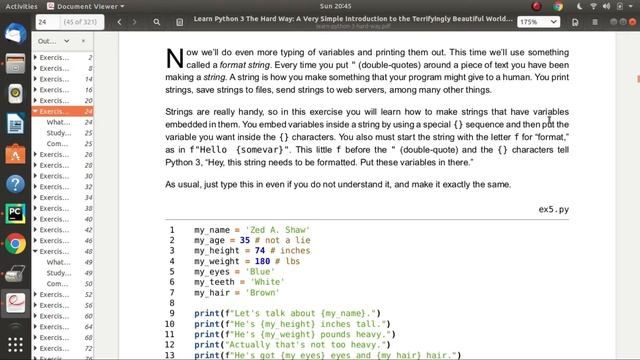Select Exercise outline row for page 28

(x=63, y=165)
